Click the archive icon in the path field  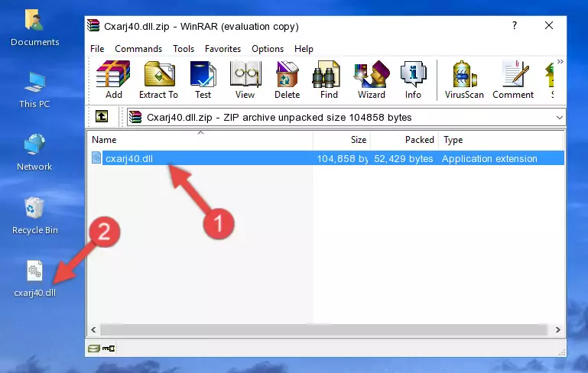pyautogui.click(x=135, y=118)
